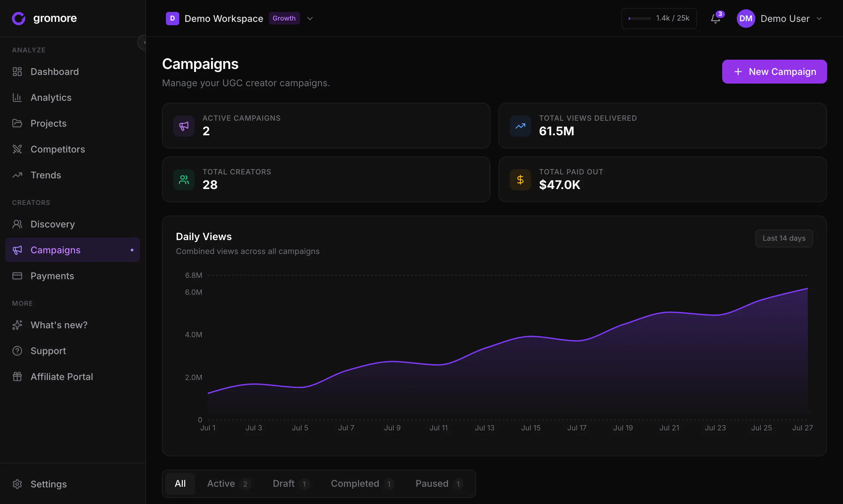This screenshot has height=504, width=843.
Task: Collapse the sidebar with the arrow toggle
Action: coord(142,42)
